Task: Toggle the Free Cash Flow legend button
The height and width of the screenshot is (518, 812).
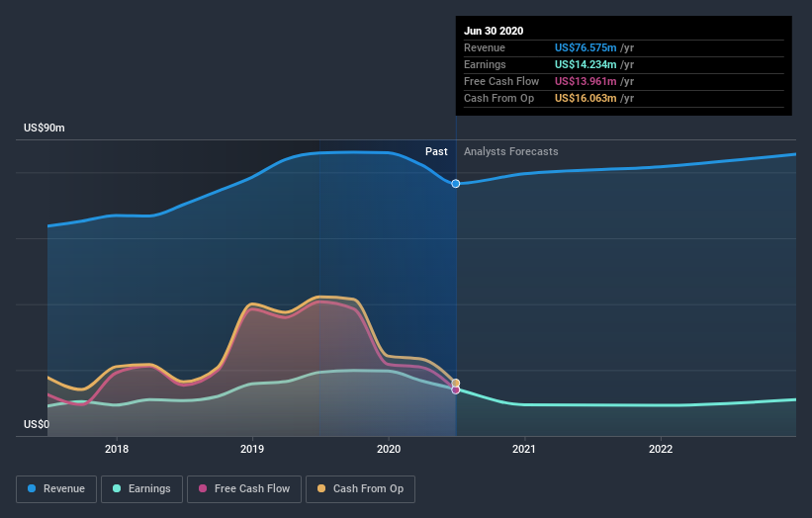Action: 244,489
